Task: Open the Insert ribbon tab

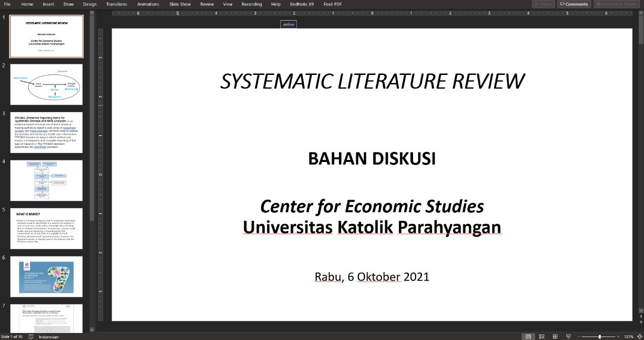Action: pyautogui.click(x=48, y=4)
